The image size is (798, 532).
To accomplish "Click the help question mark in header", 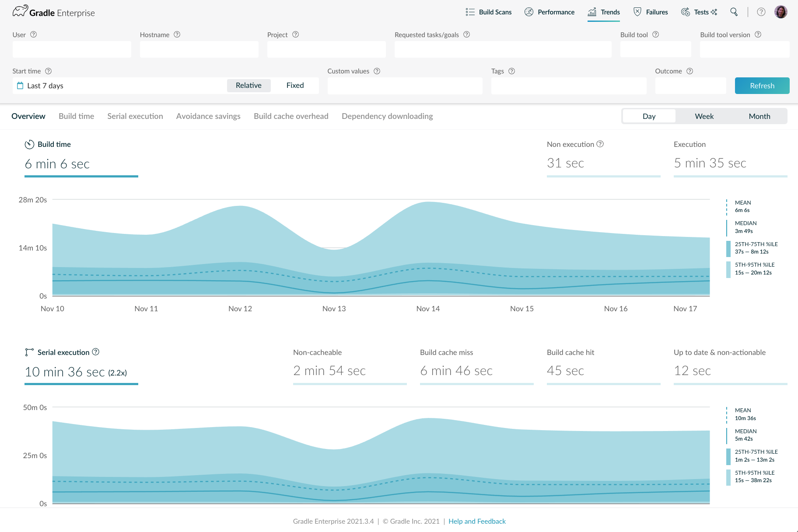I will (x=761, y=12).
